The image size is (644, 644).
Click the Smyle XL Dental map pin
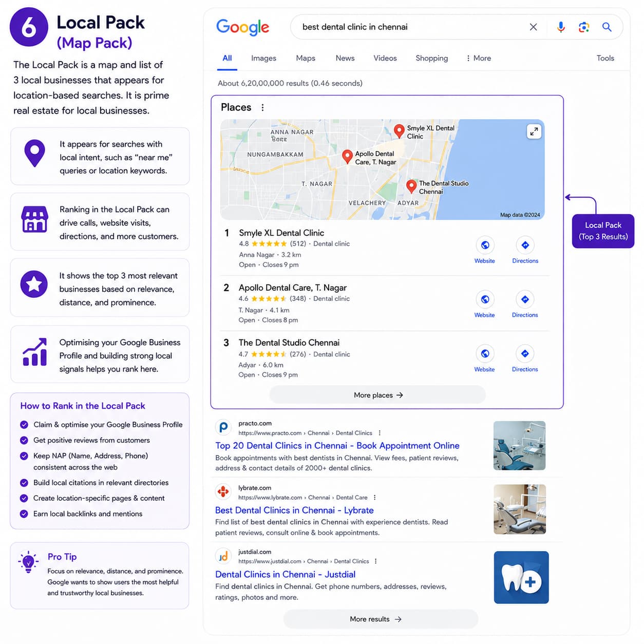[399, 131]
